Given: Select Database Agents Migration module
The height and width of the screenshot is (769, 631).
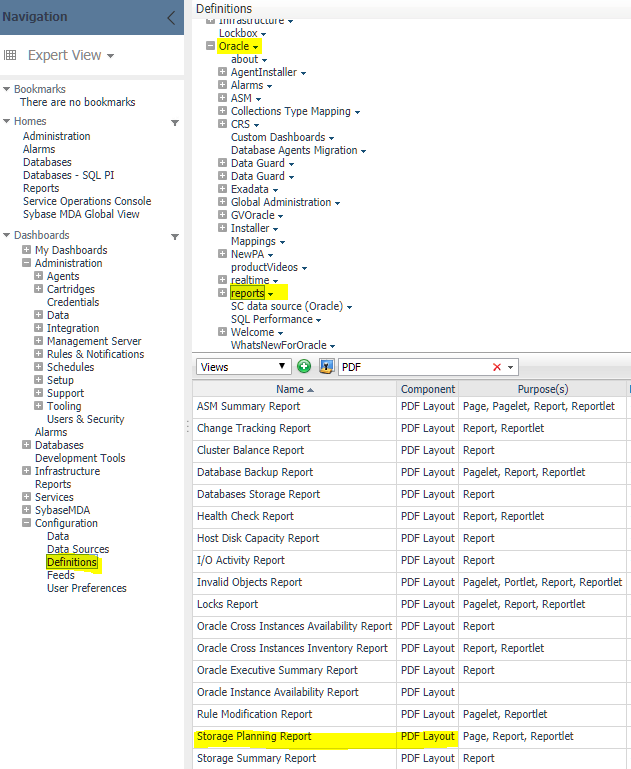Looking at the screenshot, I should [x=294, y=150].
